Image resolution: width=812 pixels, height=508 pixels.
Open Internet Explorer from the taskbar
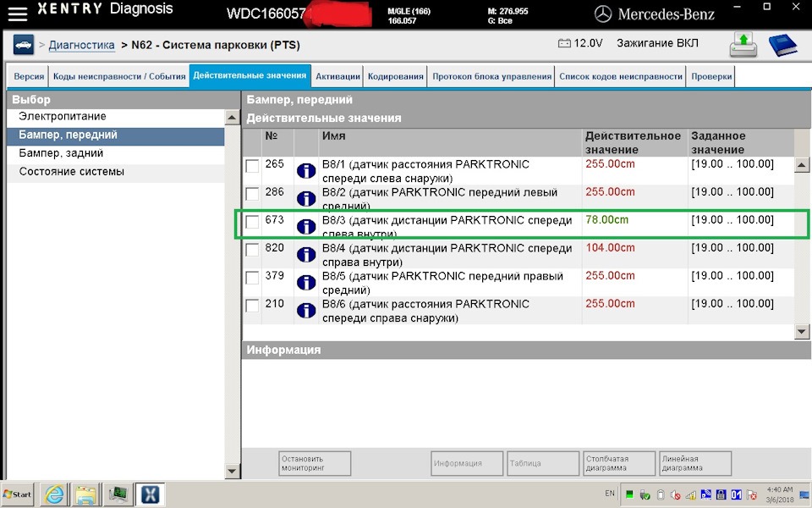pyautogui.click(x=54, y=494)
